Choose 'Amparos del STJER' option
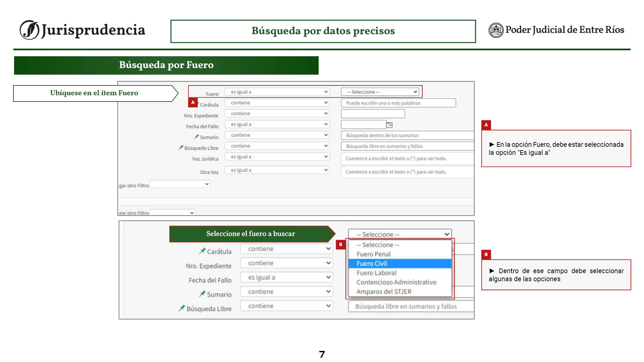The image size is (644, 362). (400, 292)
